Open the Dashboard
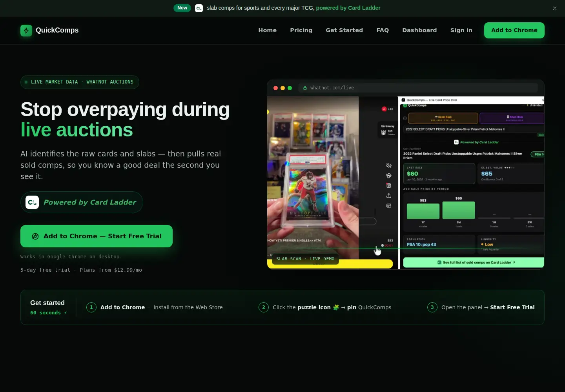Screen dimensions: 565x392 coord(419,30)
